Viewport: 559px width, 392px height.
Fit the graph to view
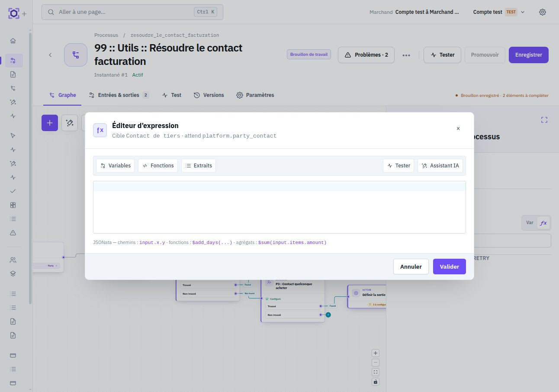376,372
